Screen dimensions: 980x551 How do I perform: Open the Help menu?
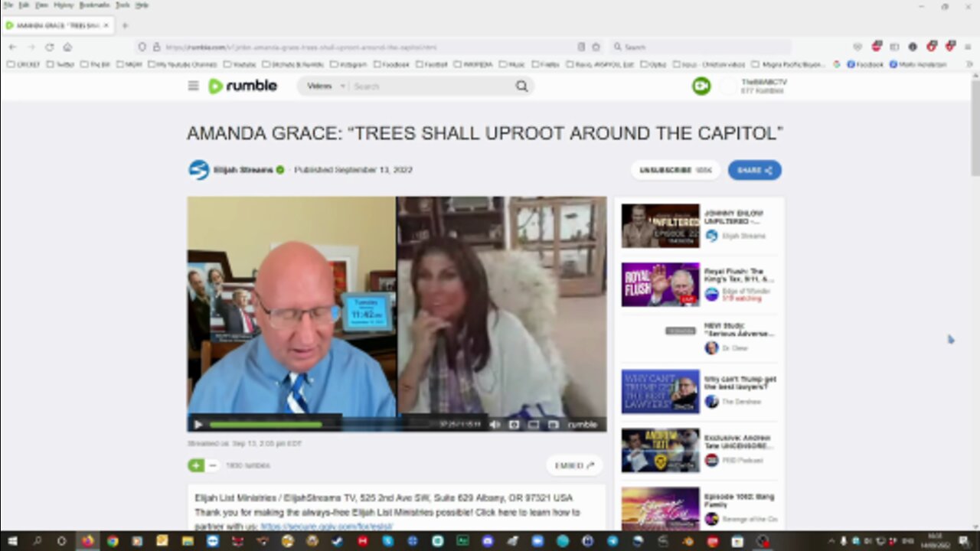[x=142, y=5]
